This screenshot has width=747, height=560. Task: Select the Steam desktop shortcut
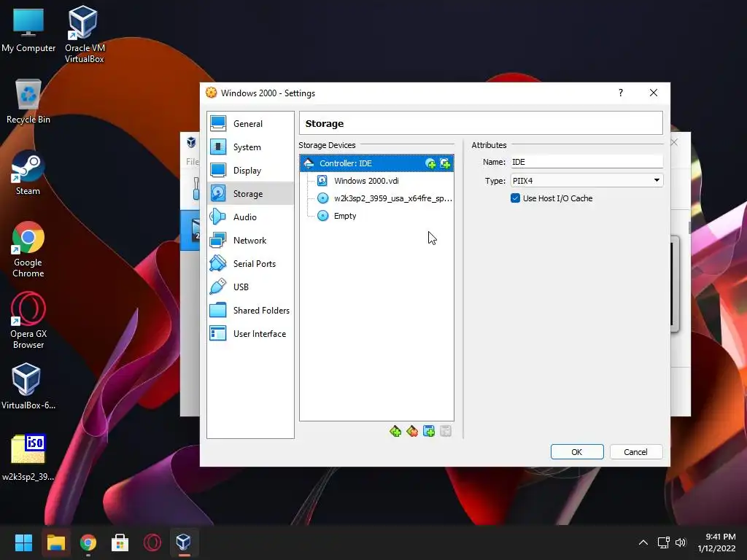pyautogui.click(x=28, y=172)
